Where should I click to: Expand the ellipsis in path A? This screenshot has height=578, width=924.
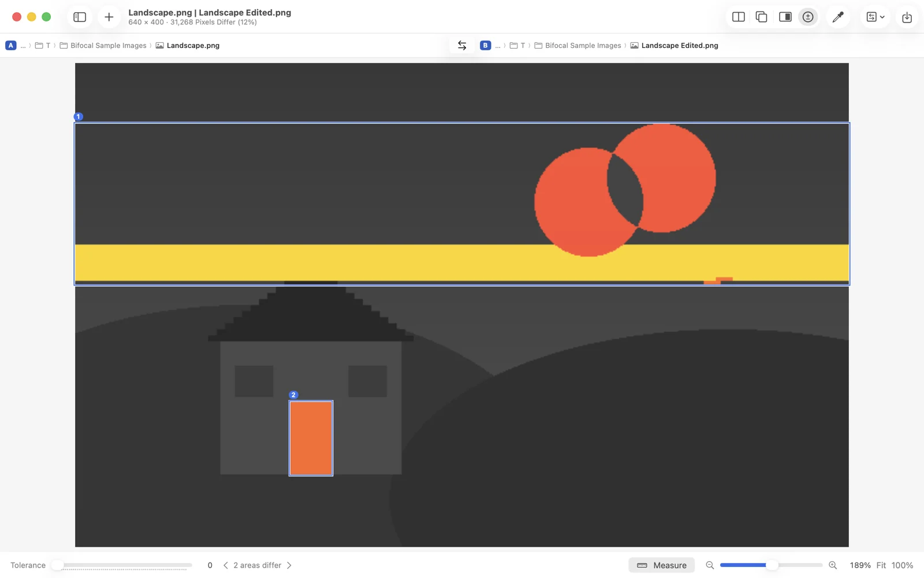click(x=23, y=45)
